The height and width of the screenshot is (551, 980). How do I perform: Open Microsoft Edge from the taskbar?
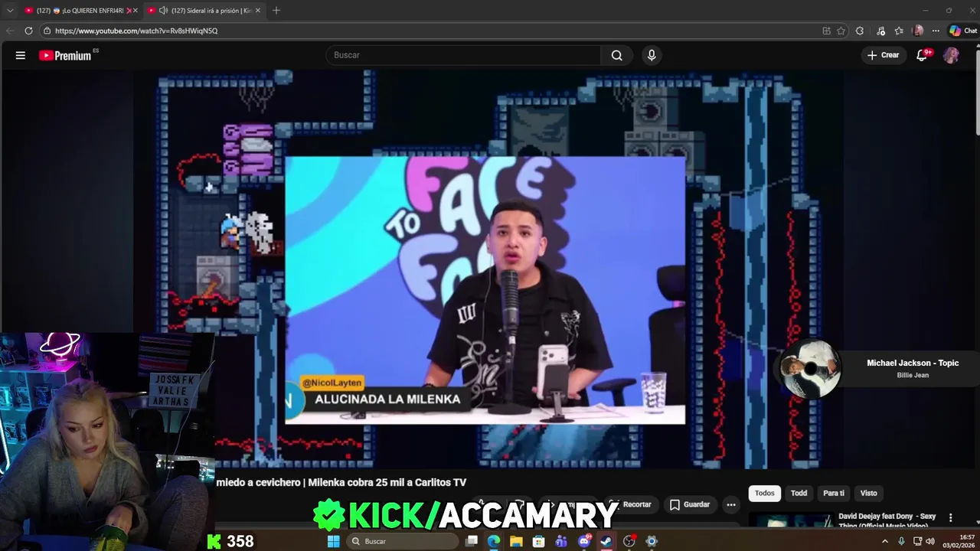pos(494,541)
